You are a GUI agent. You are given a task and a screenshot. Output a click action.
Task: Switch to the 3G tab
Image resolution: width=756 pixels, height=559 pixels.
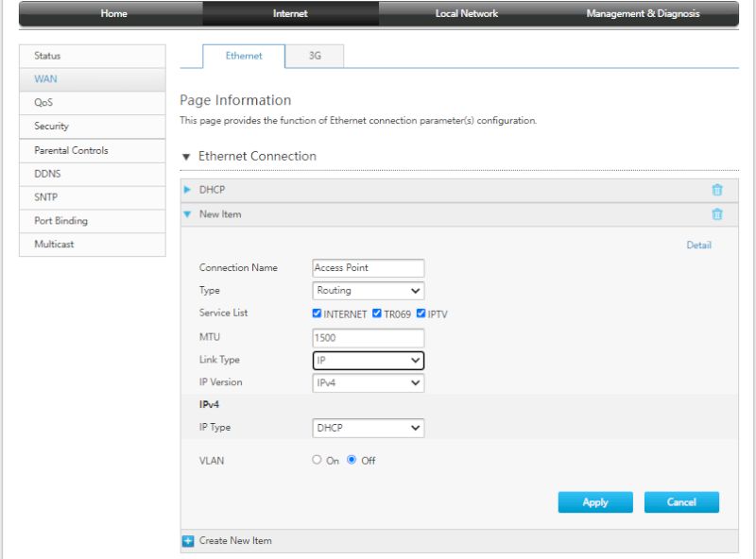click(x=315, y=56)
